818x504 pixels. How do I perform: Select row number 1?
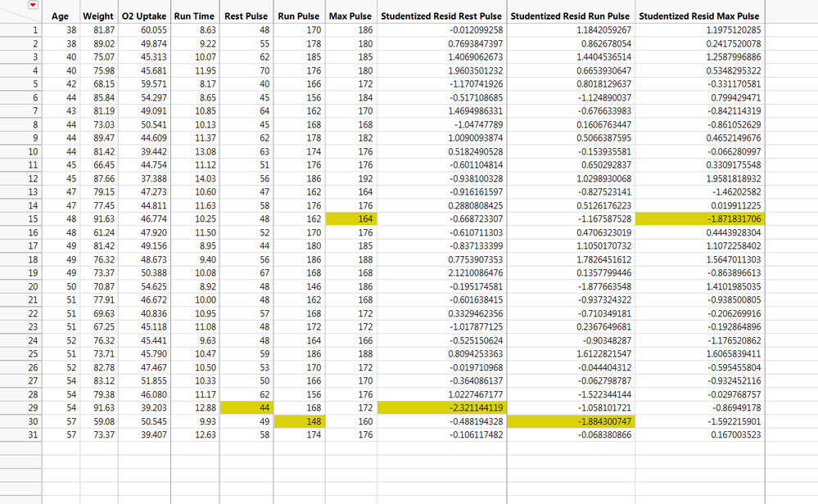(20, 30)
